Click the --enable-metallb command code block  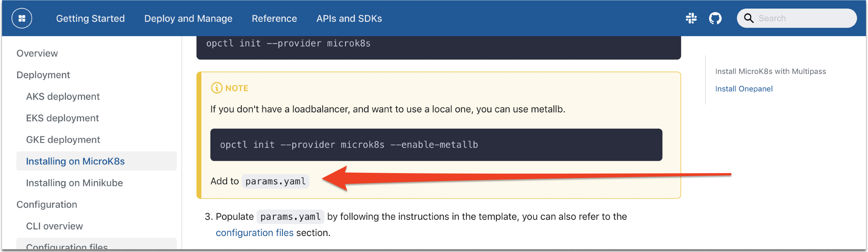[436, 145]
